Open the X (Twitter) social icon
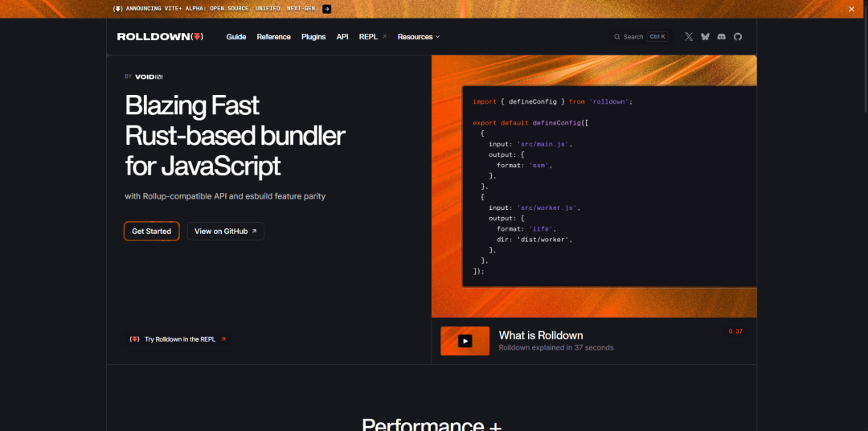 (x=689, y=36)
